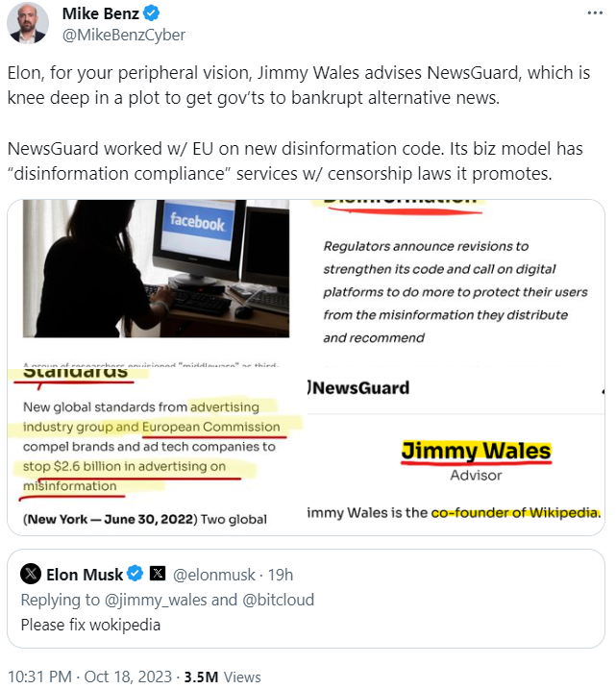Click Elon Musk's X logo avatar
Viewport: 616px width, 689px height.
[31, 574]
